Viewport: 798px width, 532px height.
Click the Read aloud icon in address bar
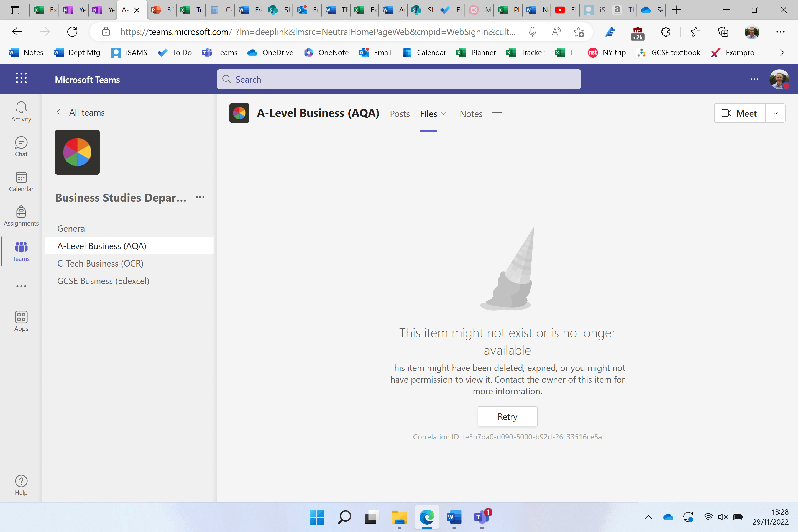(x=556, y=32)
